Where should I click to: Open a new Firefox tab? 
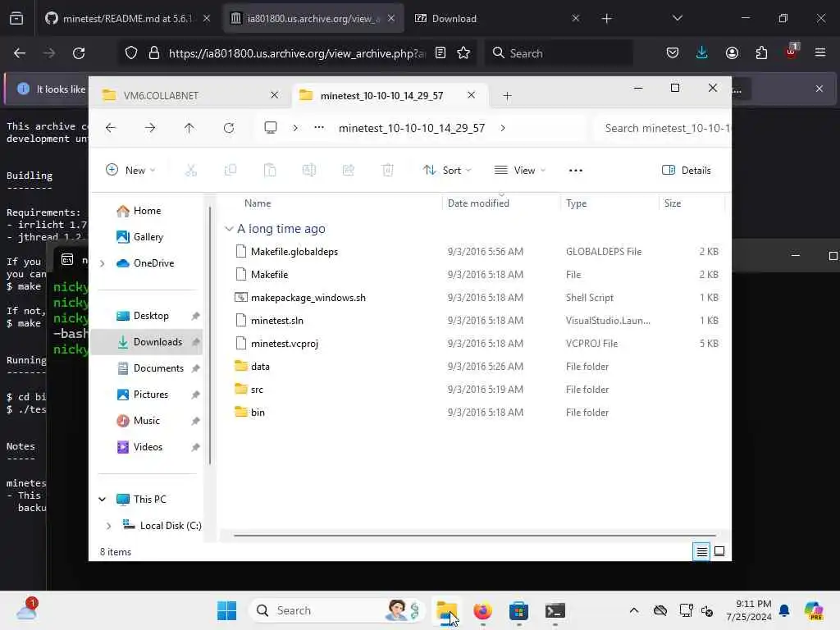(606, 19)
